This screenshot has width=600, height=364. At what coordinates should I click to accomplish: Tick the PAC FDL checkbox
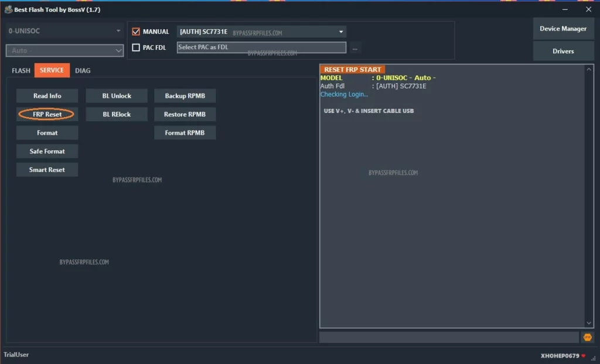pyautogui.click(x=136, y=47)
